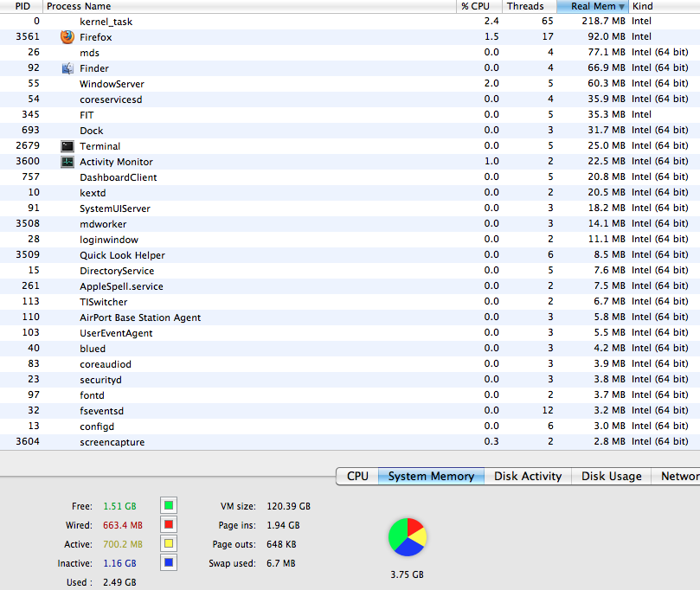Select the WindowServer process row
Screen dimensions: 700x590
tap(350, 84)
